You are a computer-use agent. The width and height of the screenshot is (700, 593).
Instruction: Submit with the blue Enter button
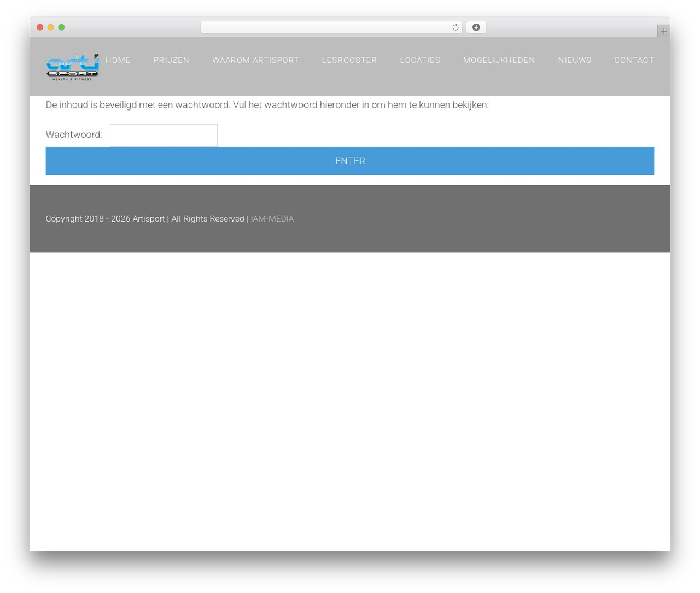tap(350, 161)
